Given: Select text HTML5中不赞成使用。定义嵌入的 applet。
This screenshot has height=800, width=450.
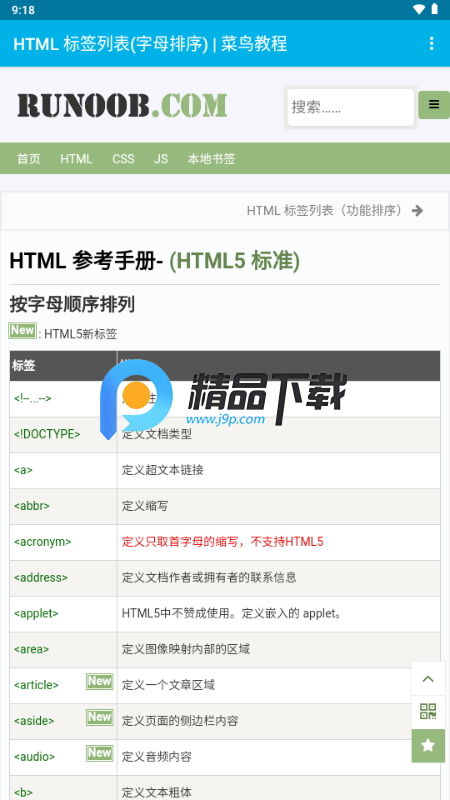Looking at the screenshot, I should pyautogui.click(x=232, y=613).
